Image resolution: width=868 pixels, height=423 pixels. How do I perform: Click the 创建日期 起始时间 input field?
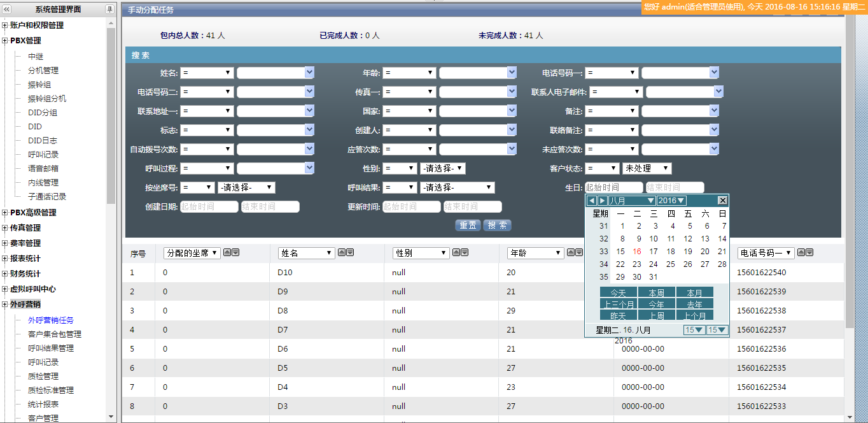point(209,207)
